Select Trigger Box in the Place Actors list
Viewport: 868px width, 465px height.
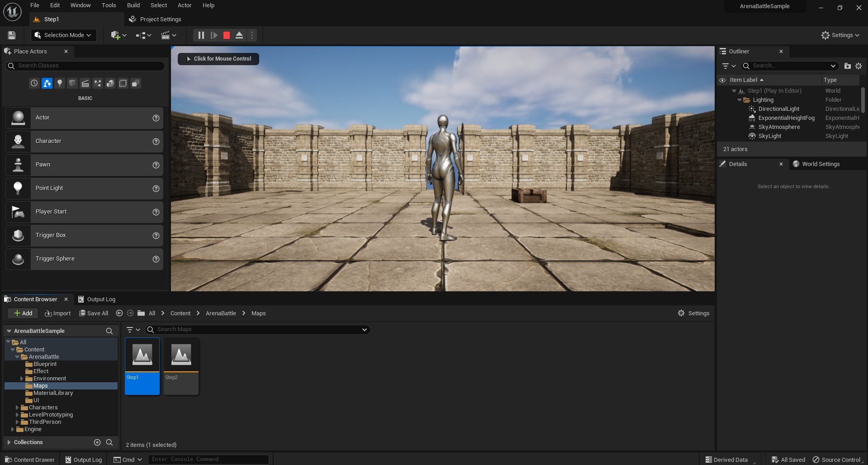pyautogui.click(x=84, y=235)
